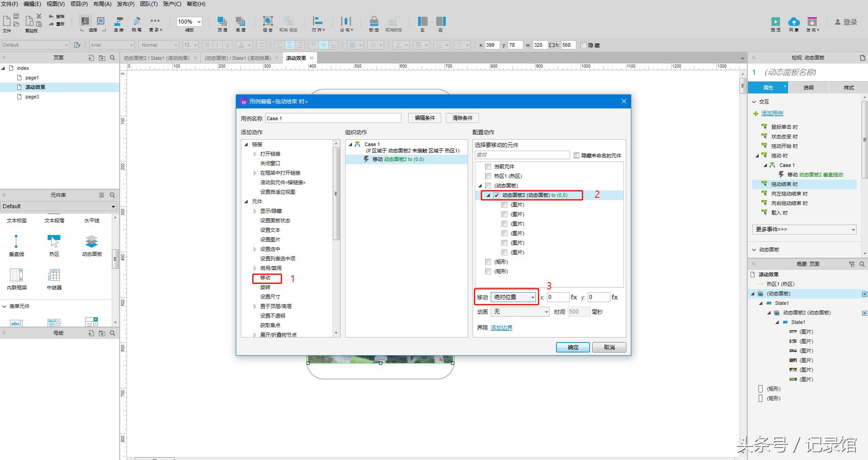Click the 清除条件 button
Screen dimensions: 868x460
pyautogui.click(x=462, y=118)
